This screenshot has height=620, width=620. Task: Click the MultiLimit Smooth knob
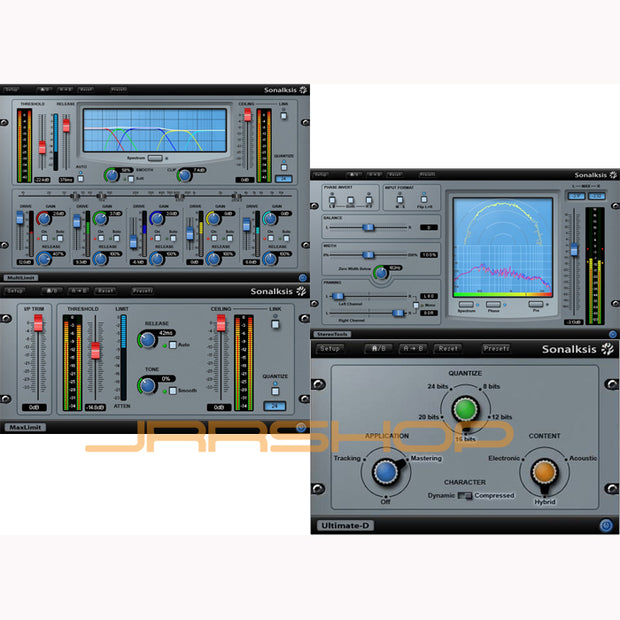112,175
